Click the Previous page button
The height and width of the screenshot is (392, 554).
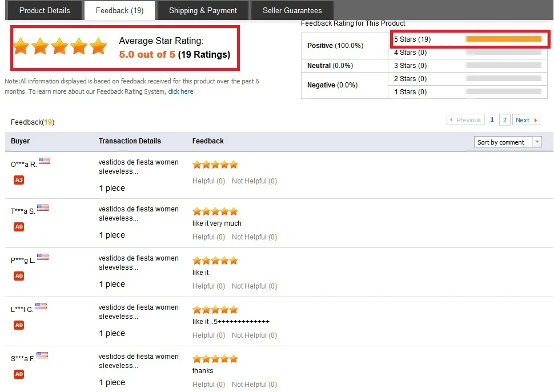[x=465, y=120]
